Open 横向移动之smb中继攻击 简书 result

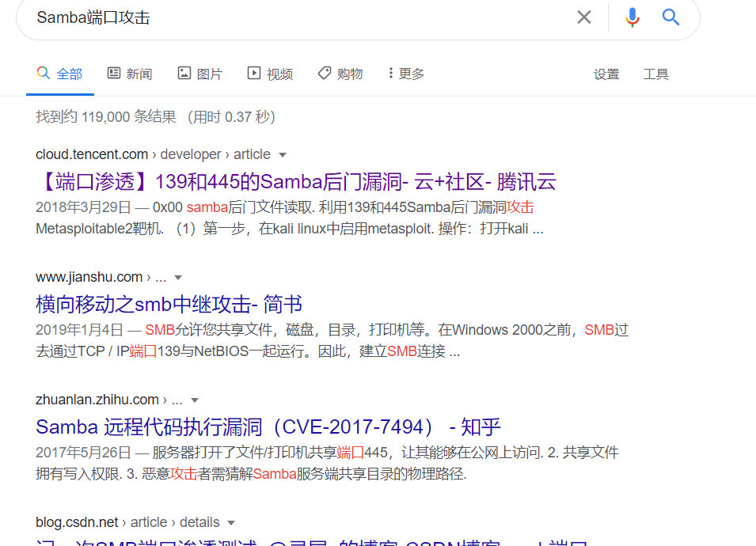169,304
